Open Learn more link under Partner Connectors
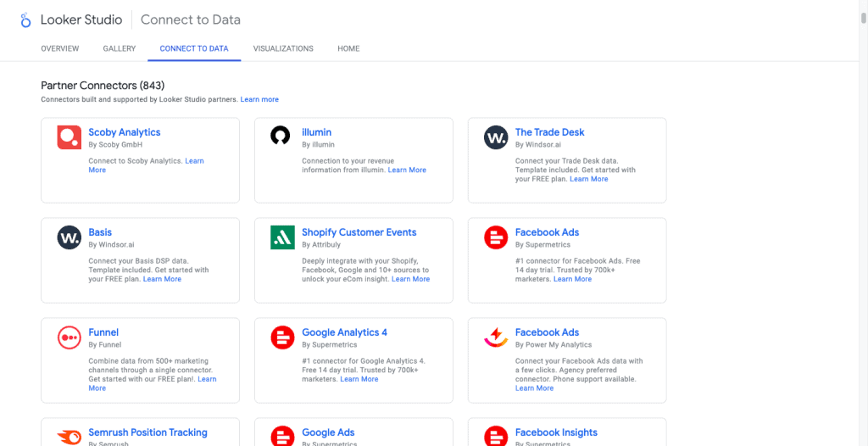 point(259,100)
